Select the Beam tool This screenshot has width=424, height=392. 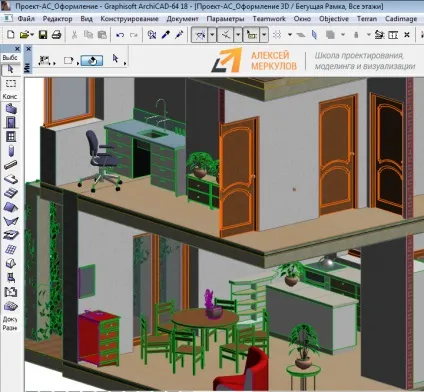[x=11, y=165]
